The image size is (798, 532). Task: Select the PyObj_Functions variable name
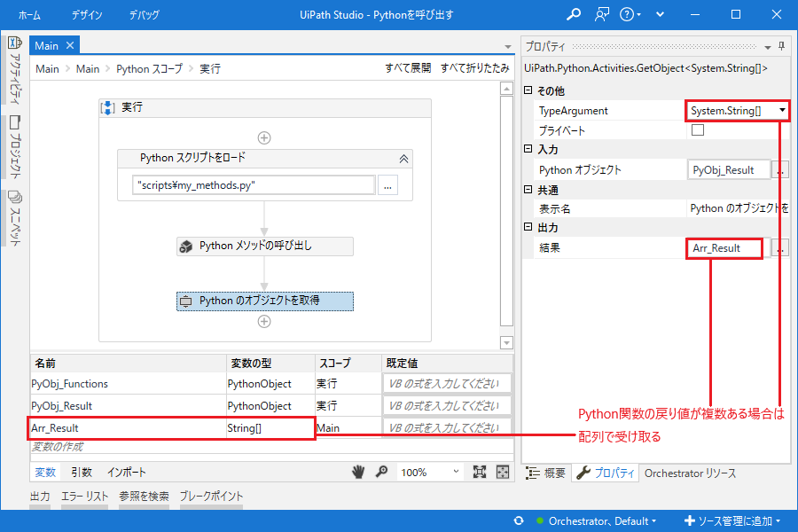(x=70, y=384)
